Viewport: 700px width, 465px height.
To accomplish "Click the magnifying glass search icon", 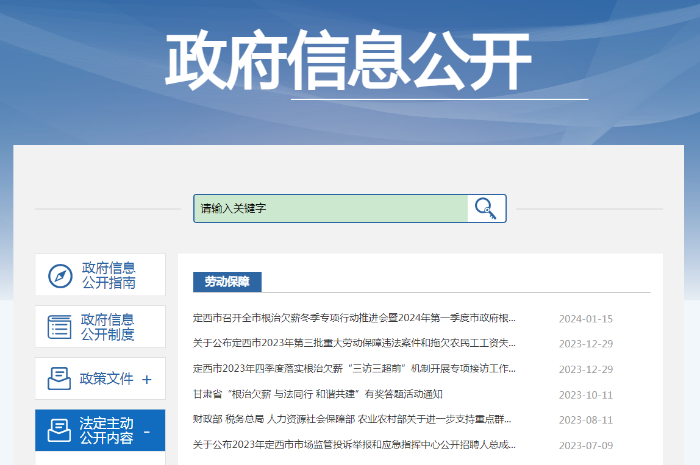I will tap(486, 208).
